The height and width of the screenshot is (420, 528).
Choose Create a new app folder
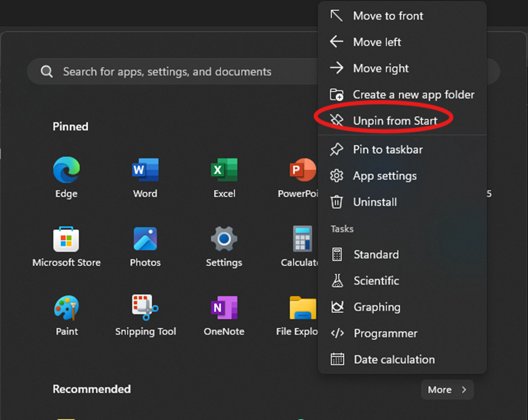point(402,95)
